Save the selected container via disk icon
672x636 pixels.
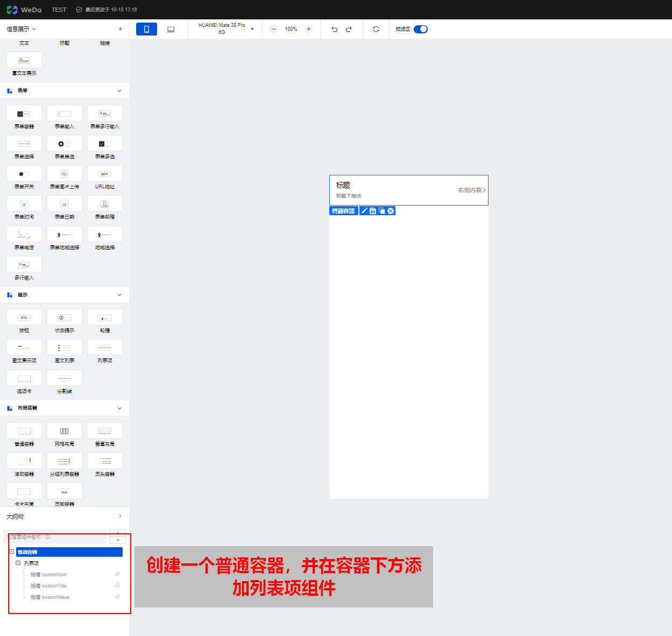(373, 211)
